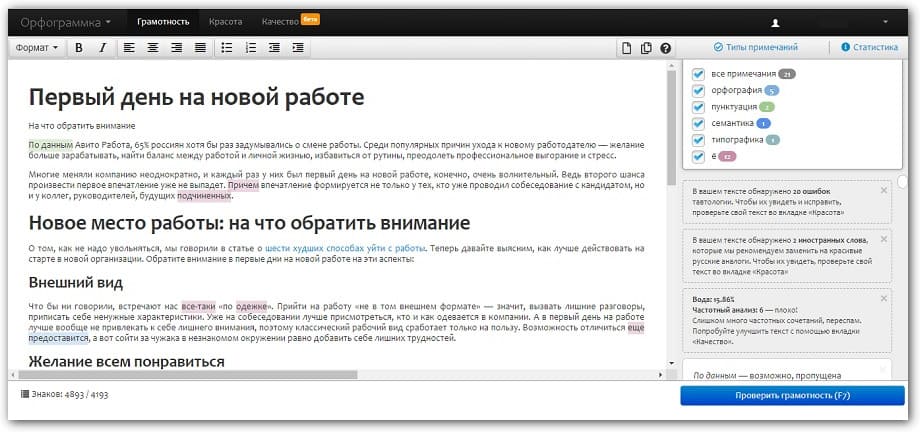The height and width of the screenshot is (432, 920).
Task: Disable the «типографика» checkbox
Action: [x=699, y=139]
